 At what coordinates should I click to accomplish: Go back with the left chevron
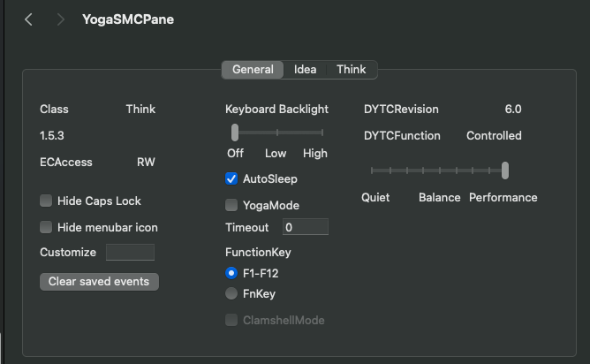coord(28,19)
